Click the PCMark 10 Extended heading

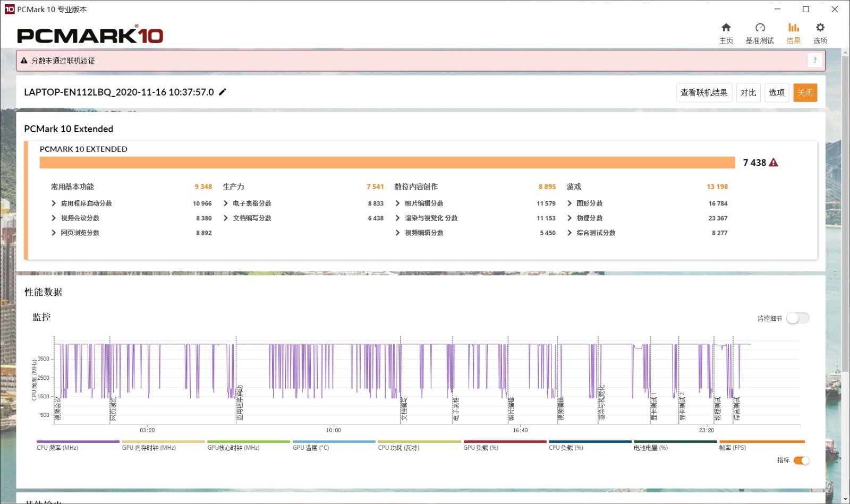click(x=69, y=129)
